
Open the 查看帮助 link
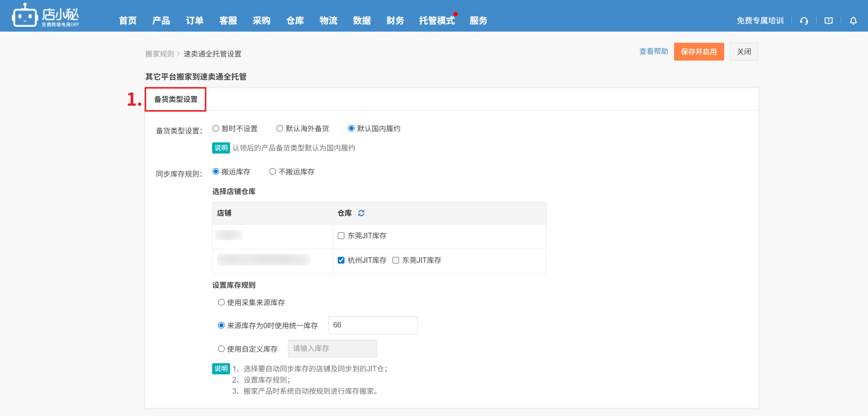click(x=653, y=52)
